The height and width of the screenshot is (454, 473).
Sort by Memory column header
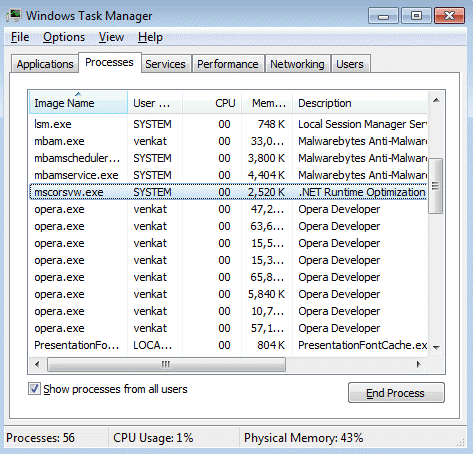pos(267,103)
